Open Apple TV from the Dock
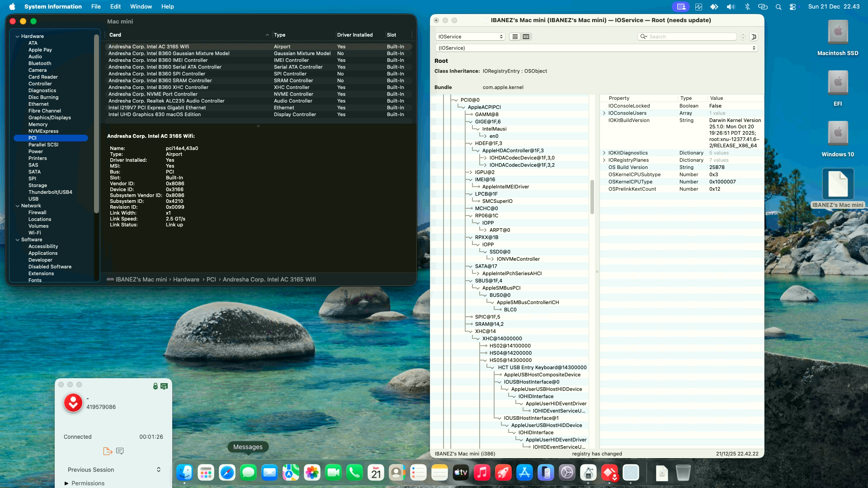The height and width of the screenshot is (488, 868). (461, 473)
